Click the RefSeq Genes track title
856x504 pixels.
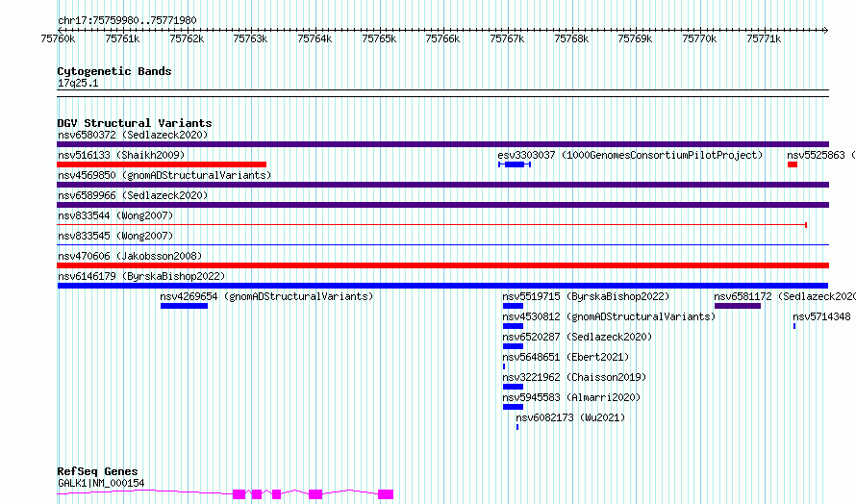(x=97, y=471)
